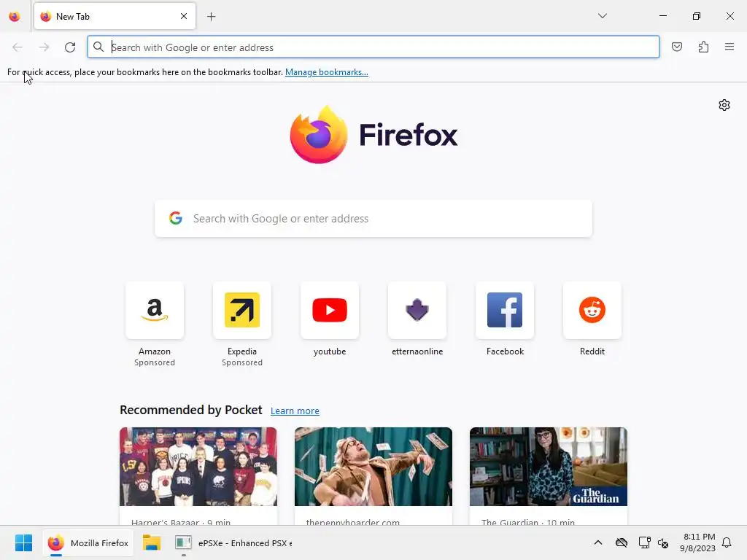Viewport: 747px width, 560px height.
Task: Click the muted volume tray icon
Action: pyautogui.click(x=662, y=542)
